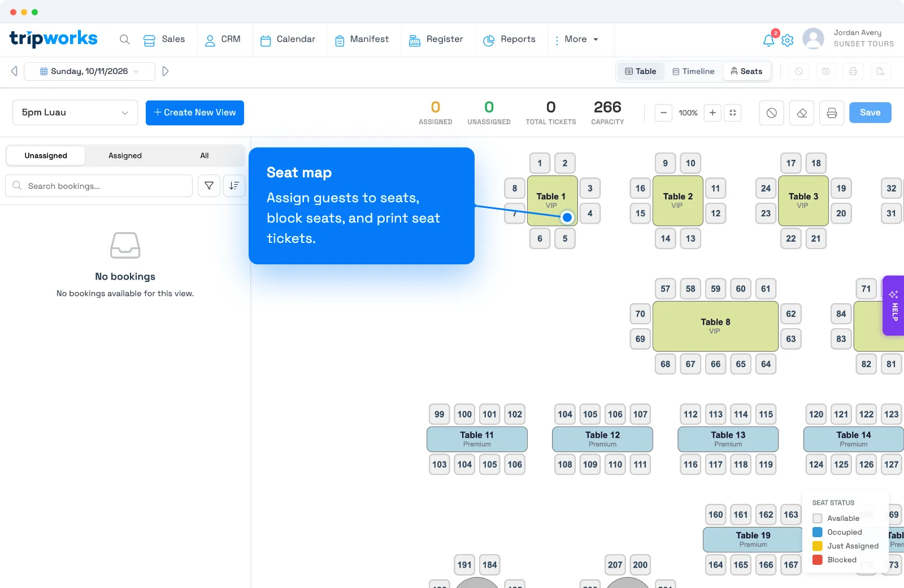This screenshot has width=904, height=588.
Task: Open the Calendar page
Action: coord(288,40)
